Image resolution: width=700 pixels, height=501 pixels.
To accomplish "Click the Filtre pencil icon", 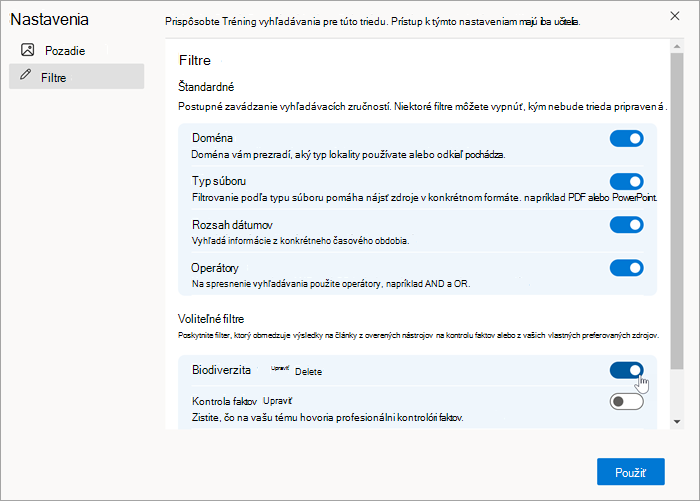I will coord(26,75).
